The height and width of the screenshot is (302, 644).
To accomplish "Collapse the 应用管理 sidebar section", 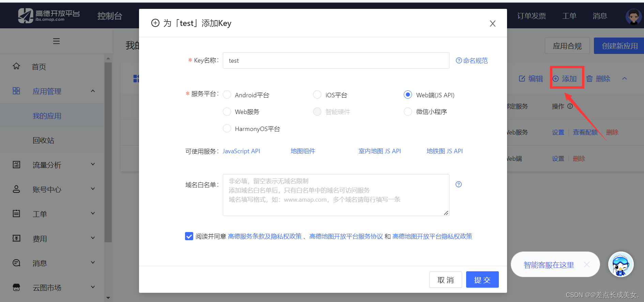I will click(x=93, y=91).
